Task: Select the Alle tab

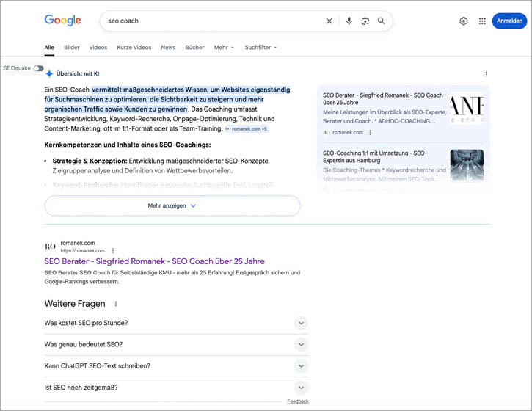Action: pyautogui.click(x=49, y=48)
